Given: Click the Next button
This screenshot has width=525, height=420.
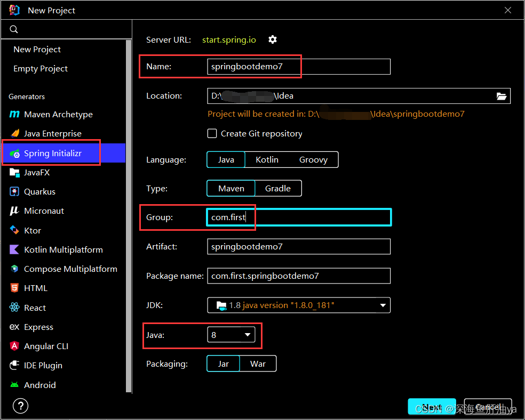Looking at the screenshot, I should [432, 407].
